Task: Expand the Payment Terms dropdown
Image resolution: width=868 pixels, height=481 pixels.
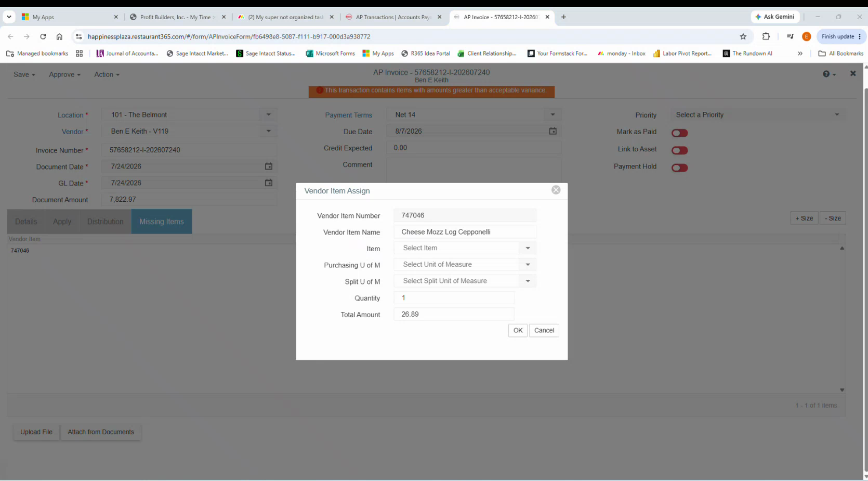Action: pos(553,114)
